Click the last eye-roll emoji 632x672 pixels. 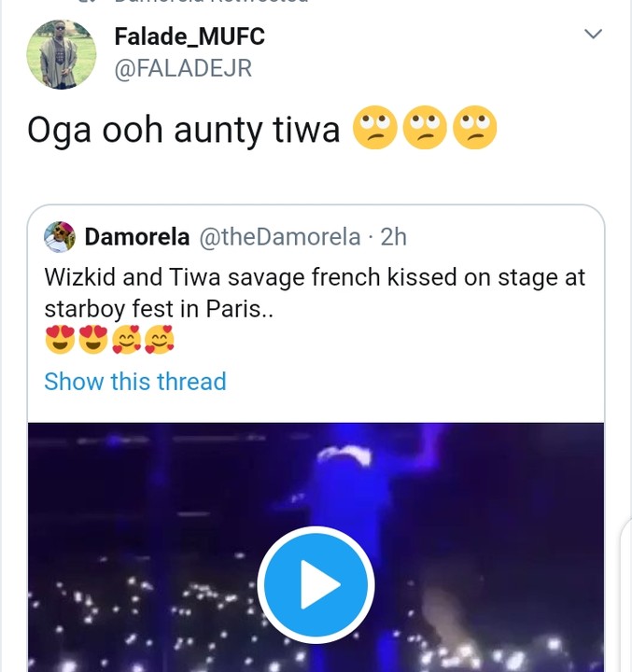point(474,129)
